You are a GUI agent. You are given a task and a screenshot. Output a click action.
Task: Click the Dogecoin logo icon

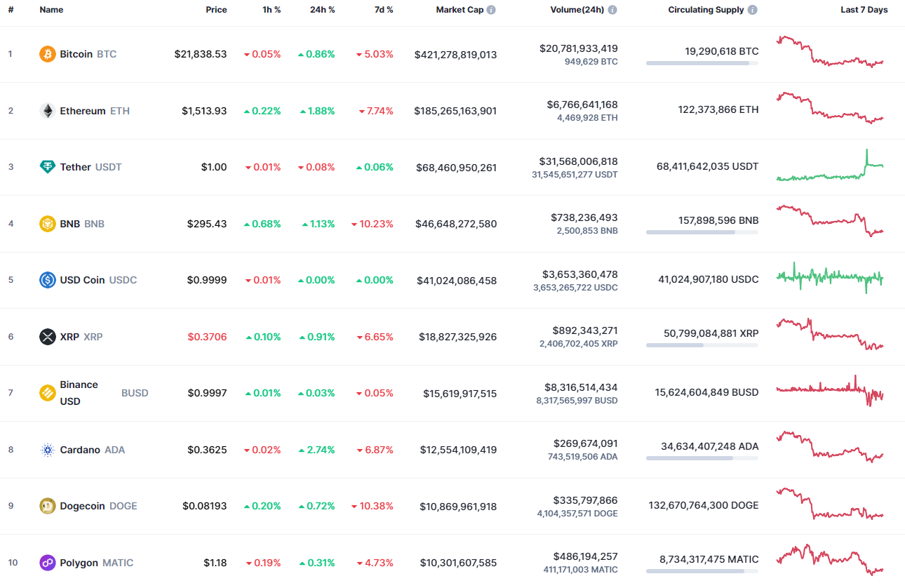point(46,505)
